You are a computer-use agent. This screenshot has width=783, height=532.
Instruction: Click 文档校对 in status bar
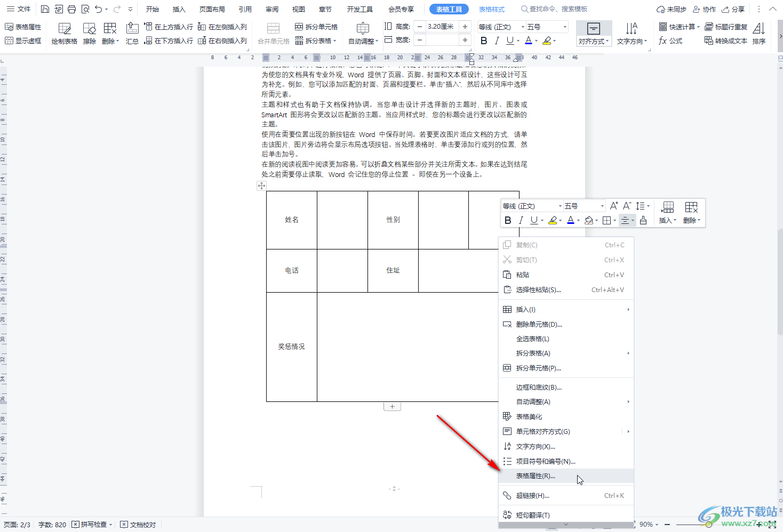138,525
